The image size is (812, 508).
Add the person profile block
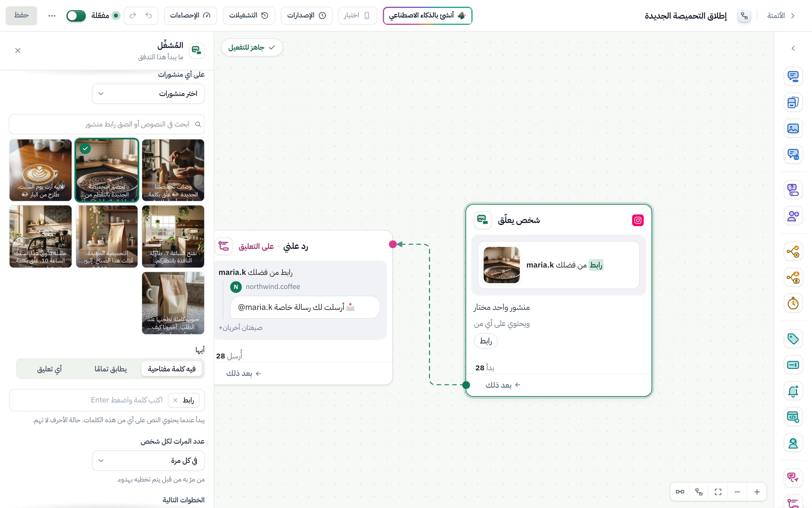pos(793,443)
